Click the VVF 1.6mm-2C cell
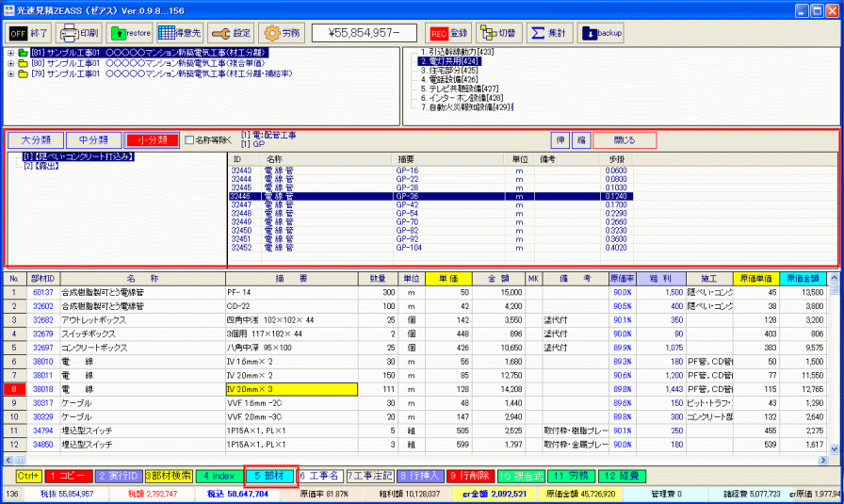The image size is (844, 504). (292, 403)
